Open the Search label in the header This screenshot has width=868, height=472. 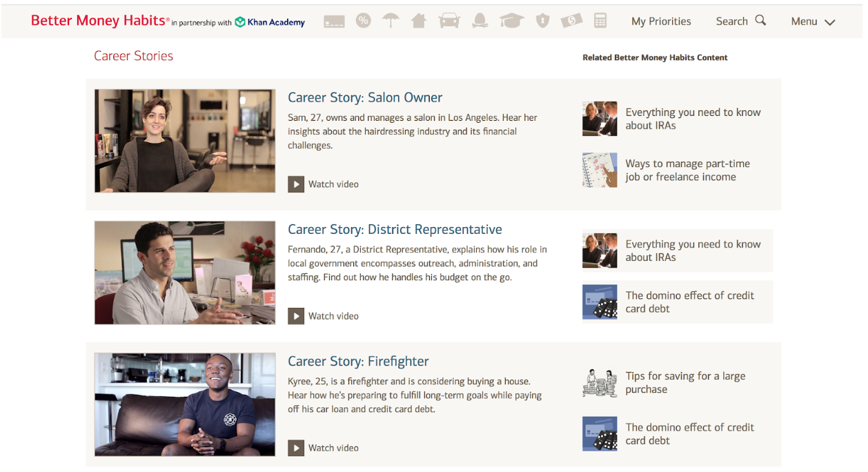tap(731, 21)
